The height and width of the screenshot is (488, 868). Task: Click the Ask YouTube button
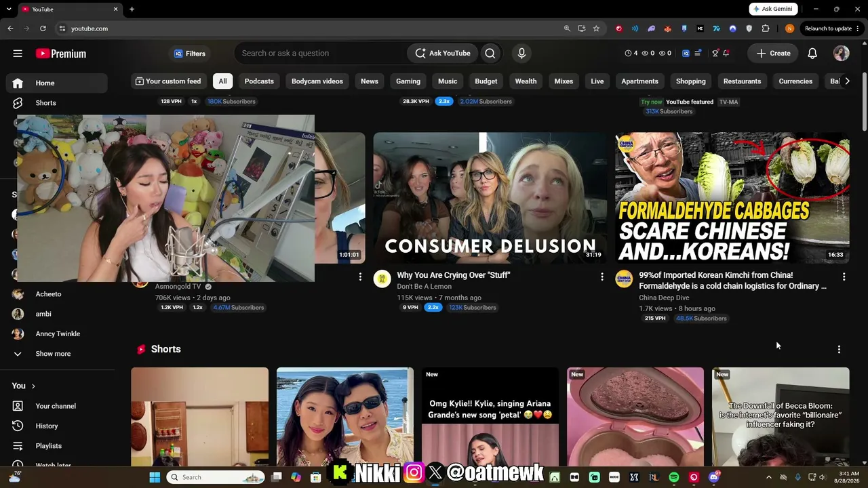pos(443,54)
